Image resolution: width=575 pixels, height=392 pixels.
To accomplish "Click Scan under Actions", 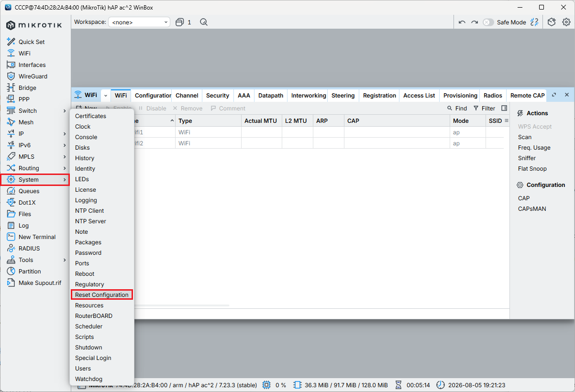I will (525, 137).
